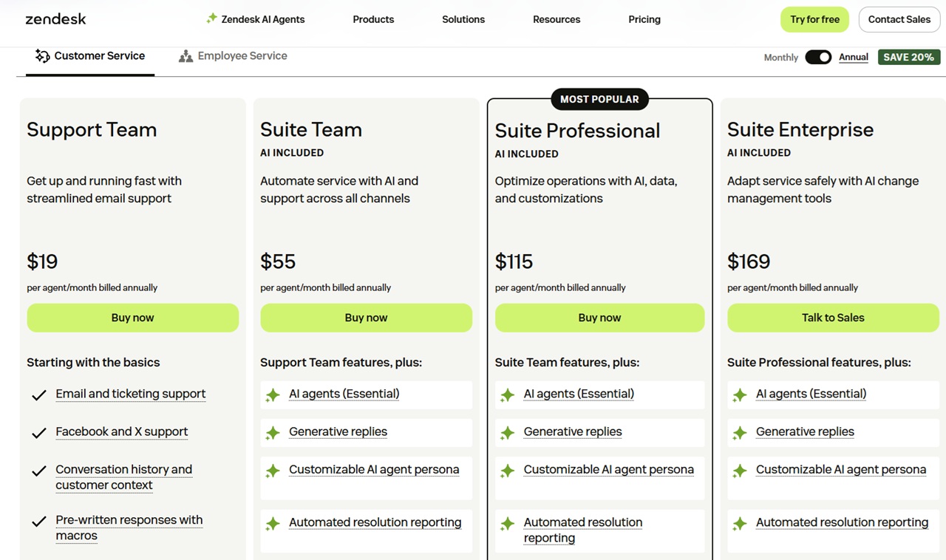
Task: Click the sparkle icon next to Automated resolution reporting in Suite Enterprise
Action: pos(739,523)
